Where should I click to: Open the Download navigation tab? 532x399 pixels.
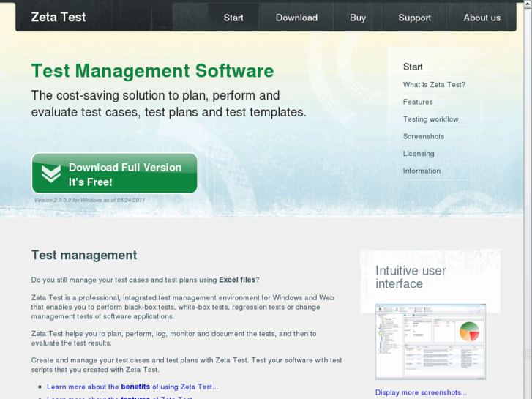[x=296, y=18]
